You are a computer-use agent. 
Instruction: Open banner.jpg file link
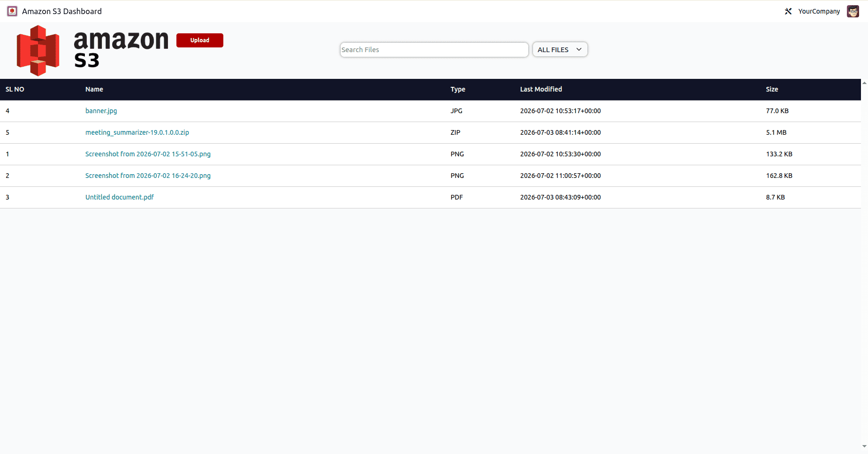[101, 111]
